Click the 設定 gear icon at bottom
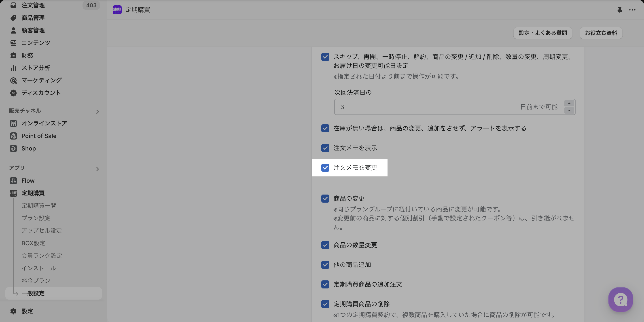Image resolution: width=644 pixels, height=322 pixels. pyautogui.click(x=13, y=311)
